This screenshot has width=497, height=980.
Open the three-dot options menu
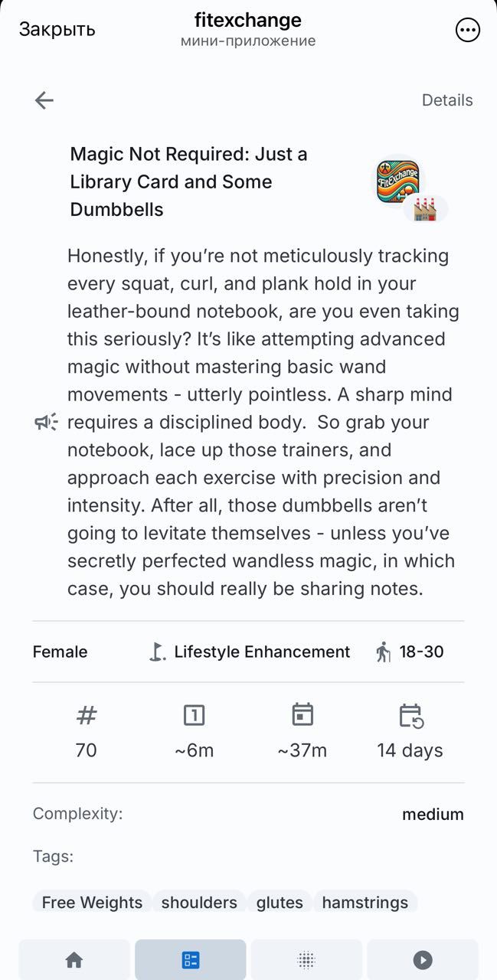[467, 30]
